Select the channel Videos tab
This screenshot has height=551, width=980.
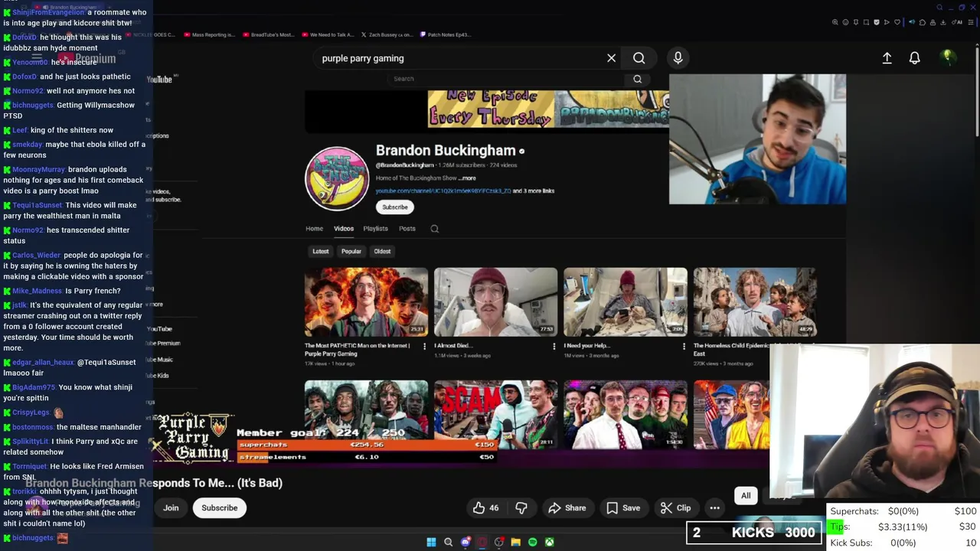tap(344, 228)
